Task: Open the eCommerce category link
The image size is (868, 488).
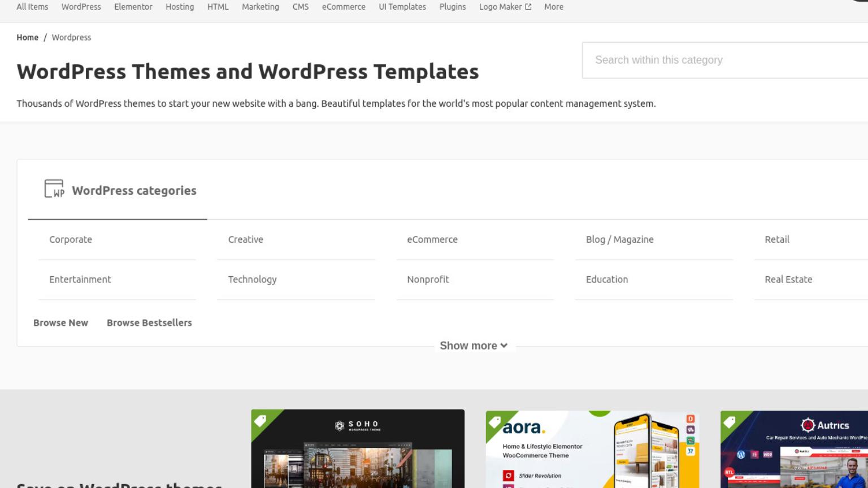Action: (x=432, y=239)
